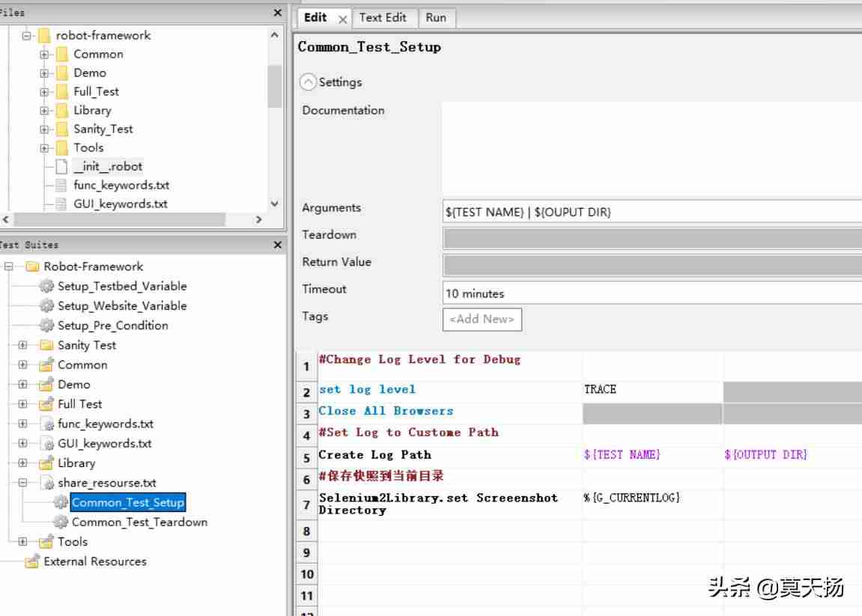Click the Sanity Test suite folder icon

46,346
